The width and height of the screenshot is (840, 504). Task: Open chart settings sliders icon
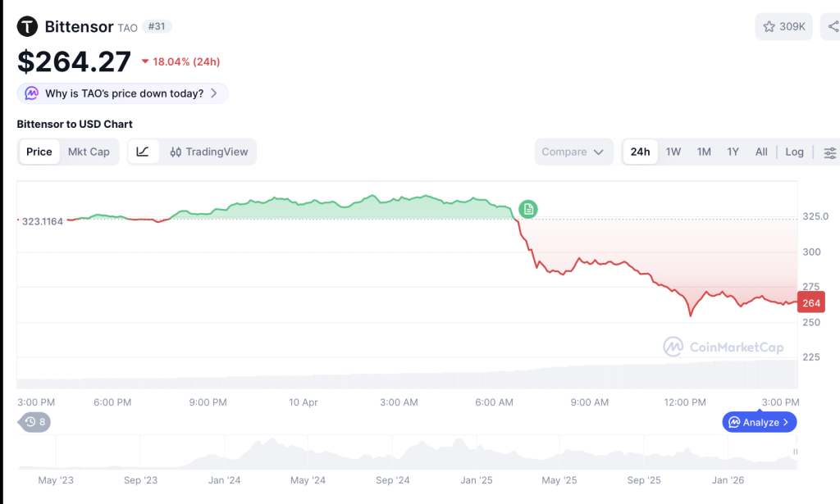click(x=829, y=152)
